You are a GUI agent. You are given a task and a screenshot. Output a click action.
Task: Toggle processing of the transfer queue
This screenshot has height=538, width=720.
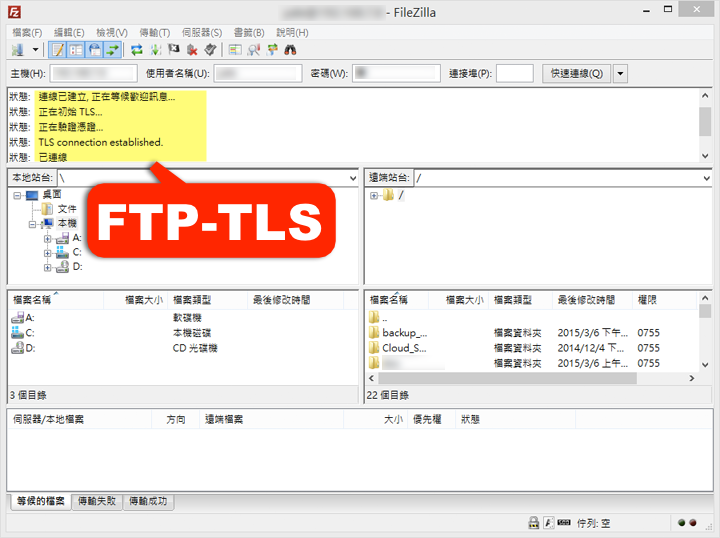pyautogui.click(x=156, y=50)
